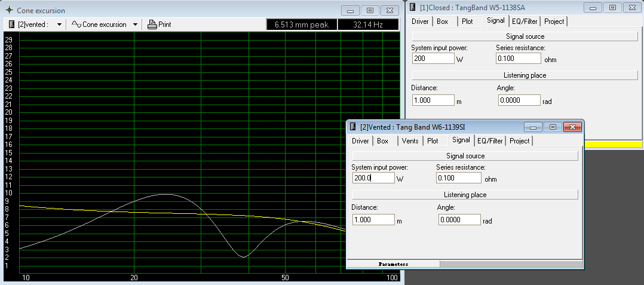Open the Cone excursion plot type dropdown
Image resolution: width=644 pixels, height=285 pixels.
[135, 24]
